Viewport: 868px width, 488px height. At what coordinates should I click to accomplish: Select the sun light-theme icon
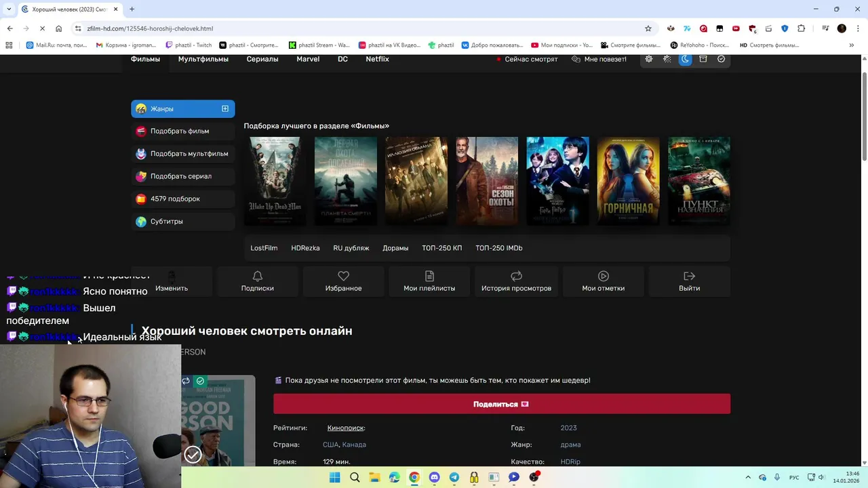pyautogui.click(x=649, y=59)
